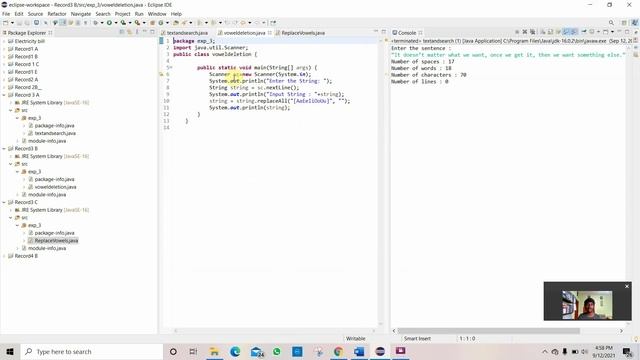Image resolution: width=640 pixels, height=360 pixels.
Task: Open the Source menu
Action: pyautogui.click(x=35, y=14)
